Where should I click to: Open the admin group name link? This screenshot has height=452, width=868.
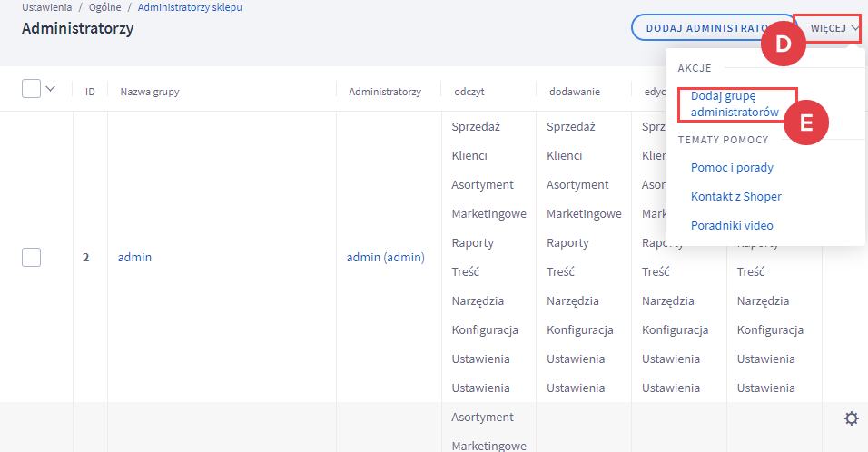[134, 257]
